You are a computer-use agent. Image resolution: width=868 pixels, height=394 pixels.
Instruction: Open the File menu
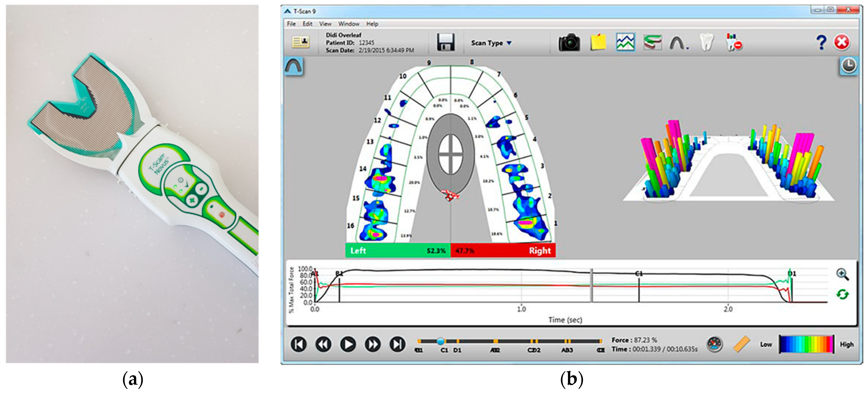pyautogui.click(x=291, y=24)
